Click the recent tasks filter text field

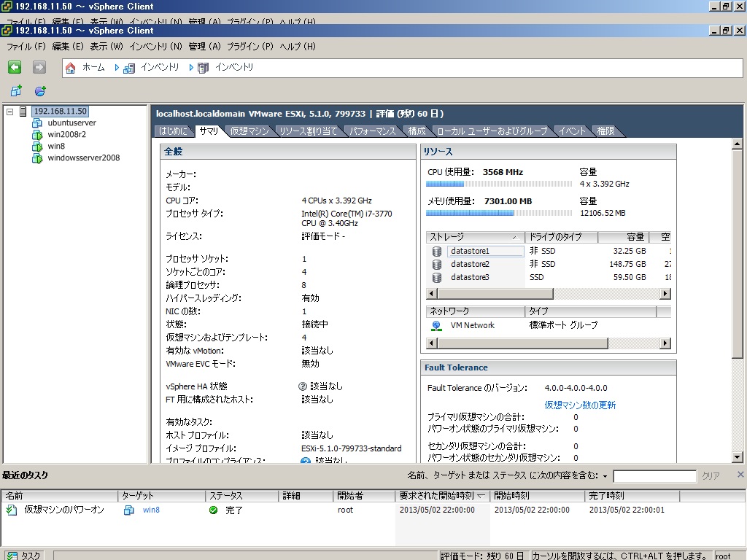[654, 476]
